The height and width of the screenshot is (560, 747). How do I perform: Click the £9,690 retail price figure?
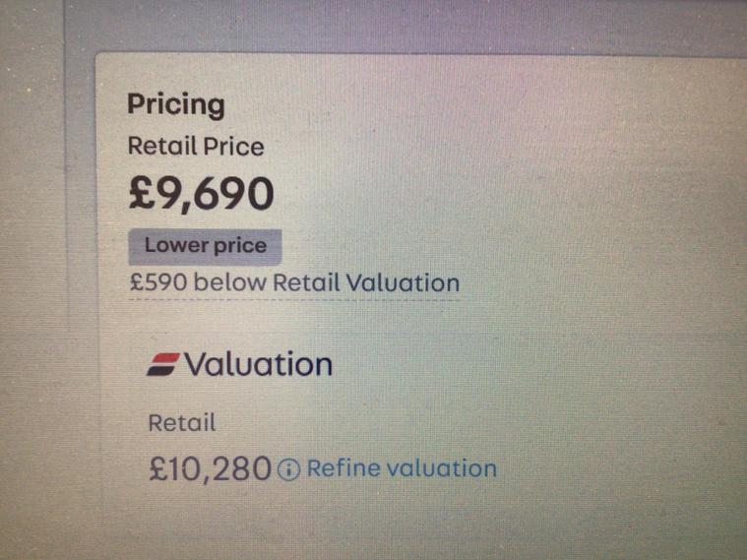point(201,194)
